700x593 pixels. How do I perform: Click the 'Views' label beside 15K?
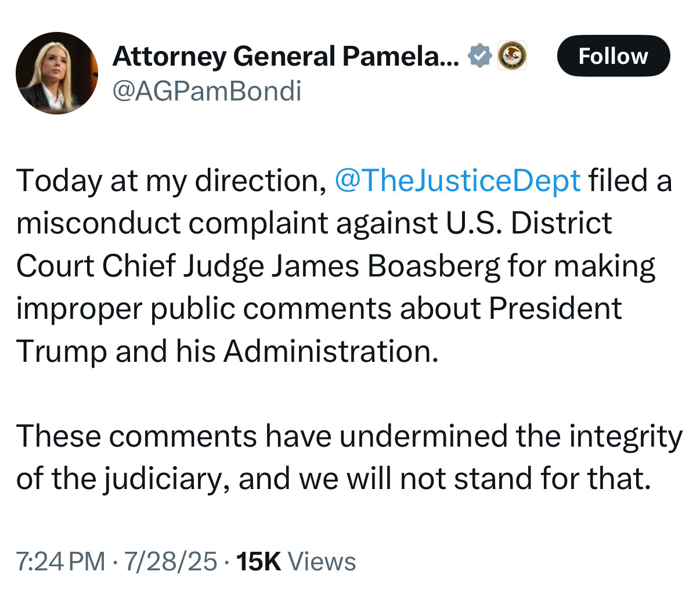(x=322, y=562)
